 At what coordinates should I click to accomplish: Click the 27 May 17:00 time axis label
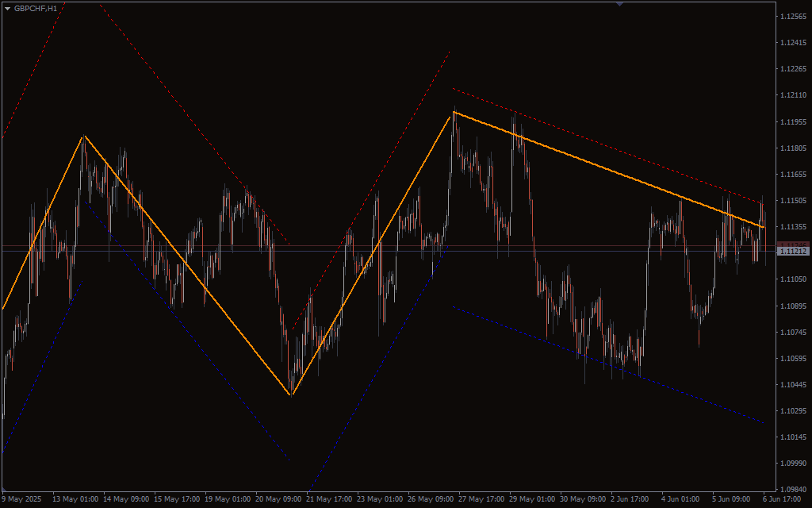pyautogui.click(x=481, y=499)
